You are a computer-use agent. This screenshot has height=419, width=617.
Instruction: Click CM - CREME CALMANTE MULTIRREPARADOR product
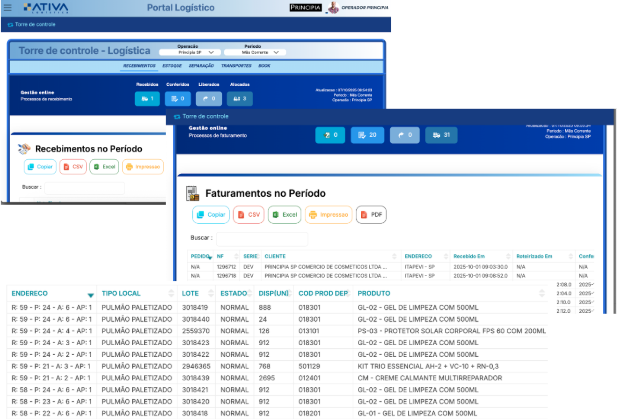coord(430,378)
